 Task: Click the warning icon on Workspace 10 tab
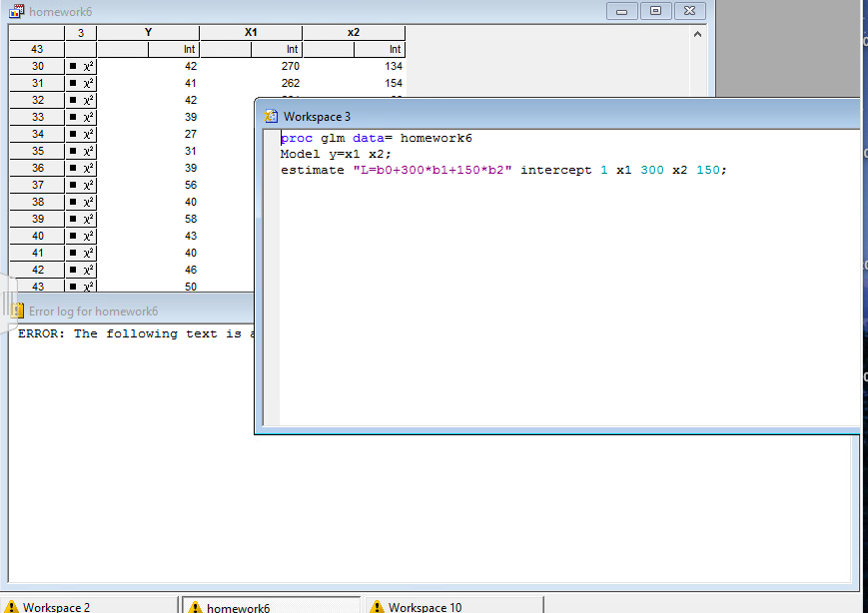point(378,606)
